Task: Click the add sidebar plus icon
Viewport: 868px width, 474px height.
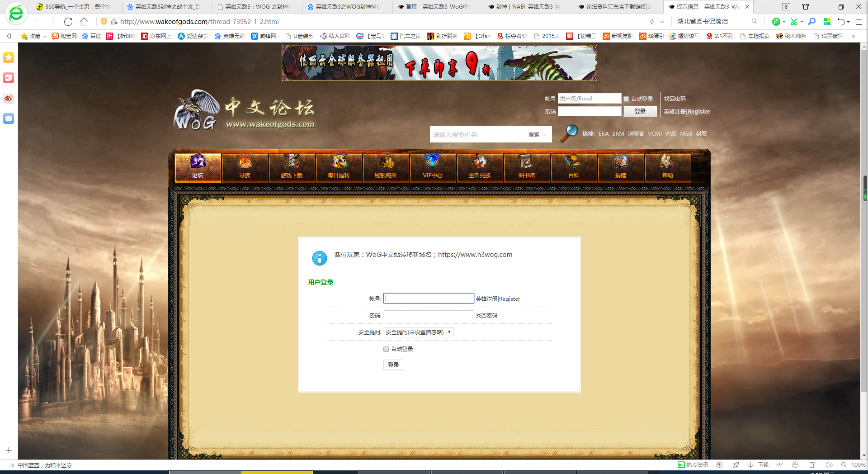Action: [9, 450]
